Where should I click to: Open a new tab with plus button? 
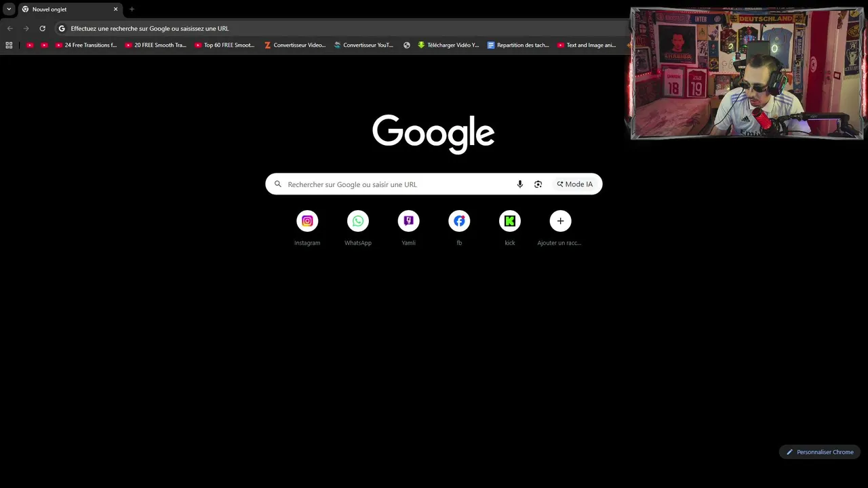click(x=132, y=9)
